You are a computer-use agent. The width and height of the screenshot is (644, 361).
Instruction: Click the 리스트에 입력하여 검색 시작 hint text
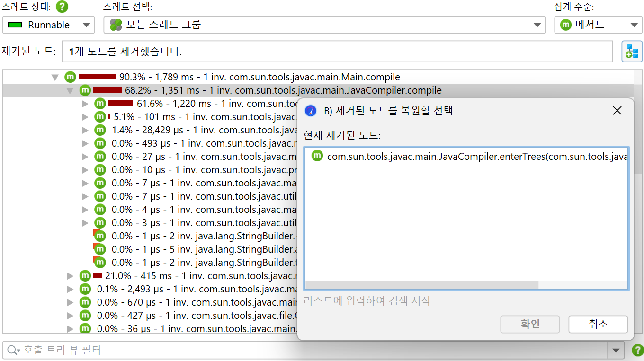[367, 300]
